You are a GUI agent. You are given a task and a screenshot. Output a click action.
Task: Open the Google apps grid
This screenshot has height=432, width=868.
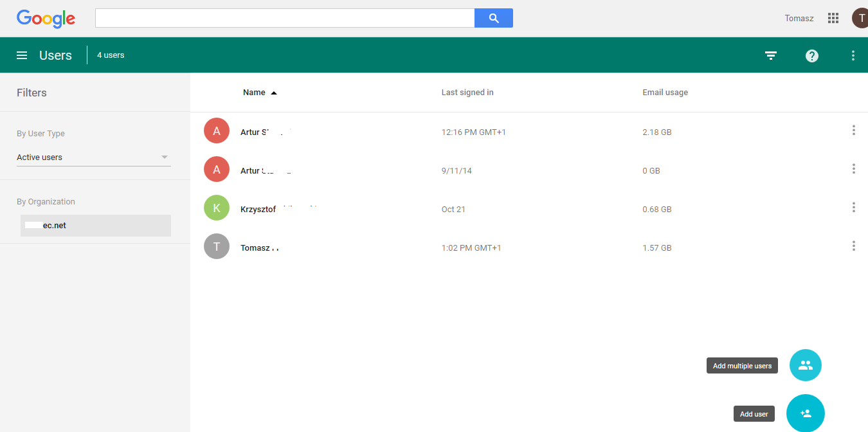[833, 18]
